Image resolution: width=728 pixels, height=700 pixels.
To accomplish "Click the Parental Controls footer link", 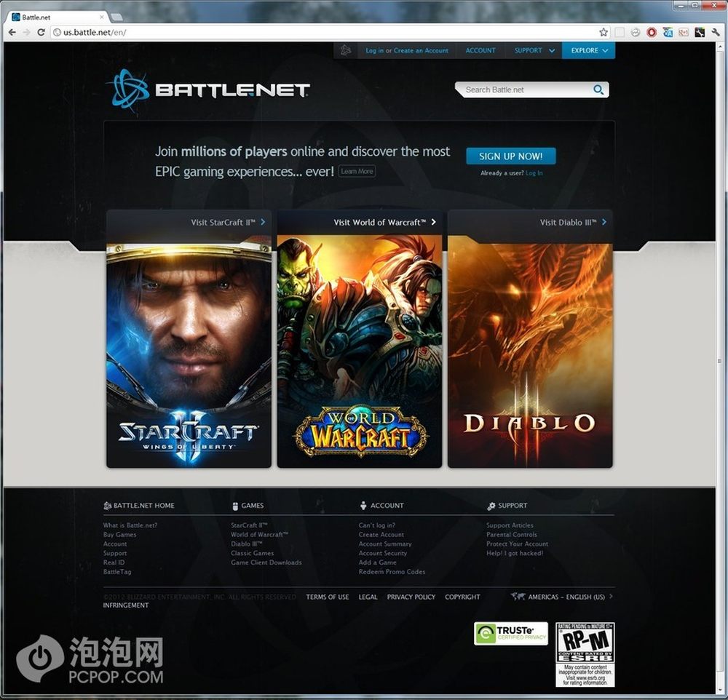I will pos(512,534).
